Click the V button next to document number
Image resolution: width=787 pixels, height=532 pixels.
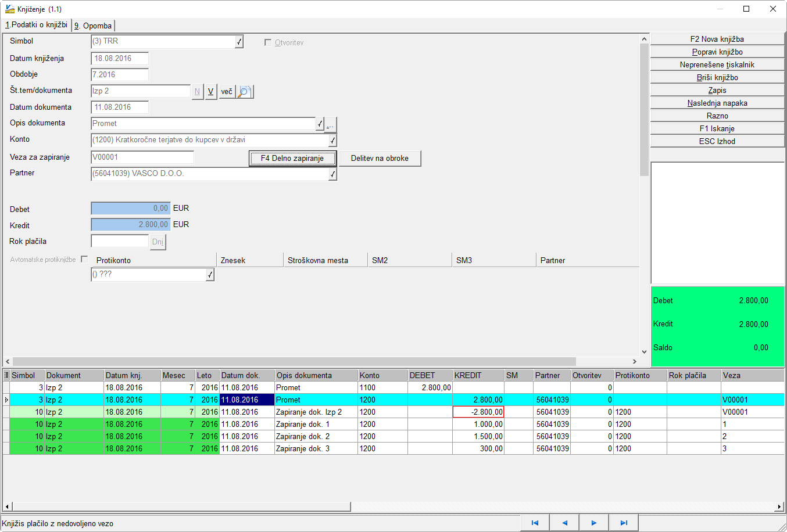pyautogui.click(x=210, y=92)
